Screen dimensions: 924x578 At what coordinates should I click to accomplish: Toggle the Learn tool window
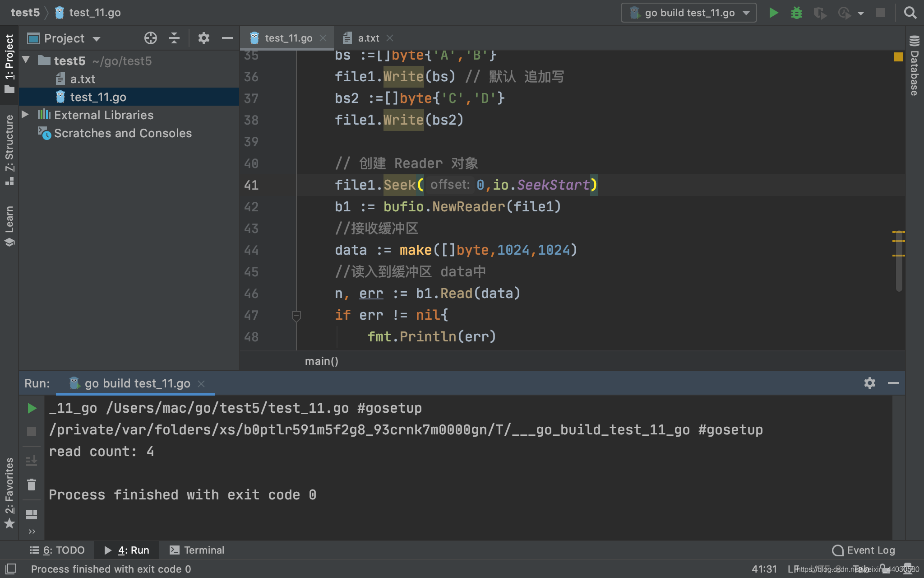[9, 226]
